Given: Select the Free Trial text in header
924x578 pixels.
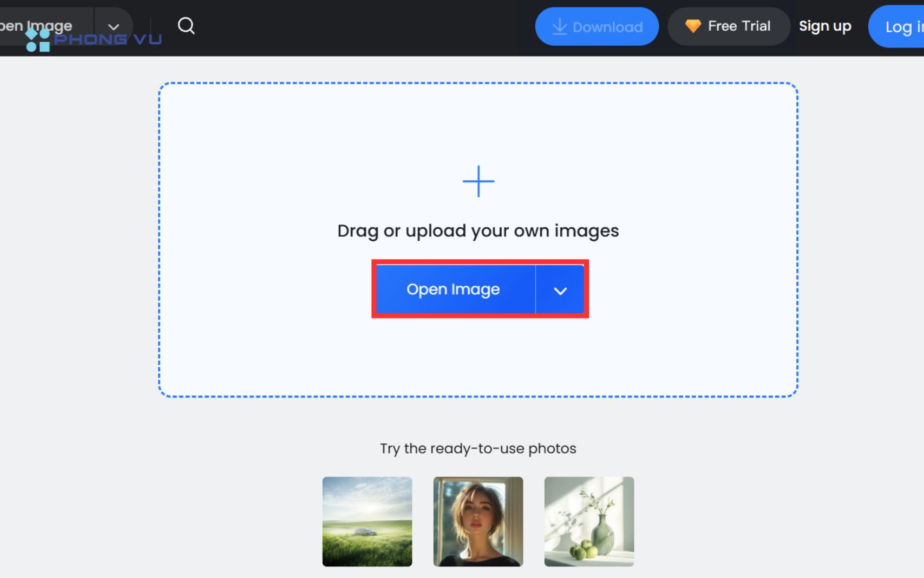Looking at the screenshot, I should (x=739, y=26).
